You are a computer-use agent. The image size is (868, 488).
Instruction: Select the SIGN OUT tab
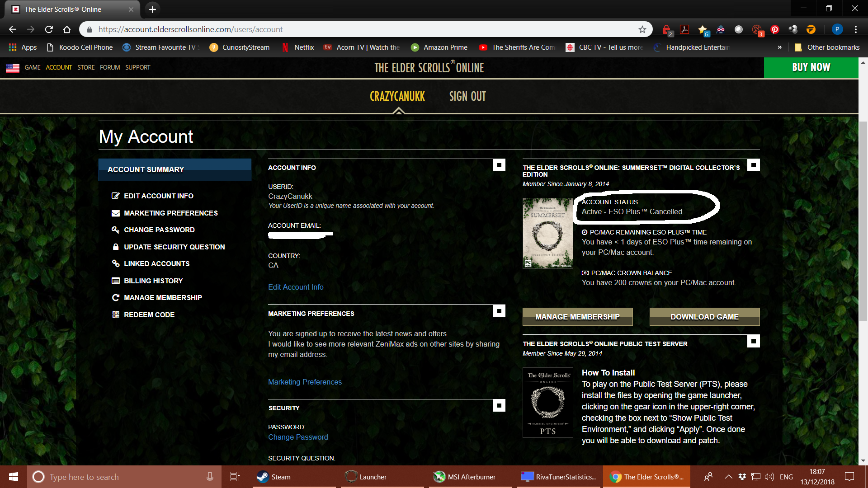coord(467,96)
